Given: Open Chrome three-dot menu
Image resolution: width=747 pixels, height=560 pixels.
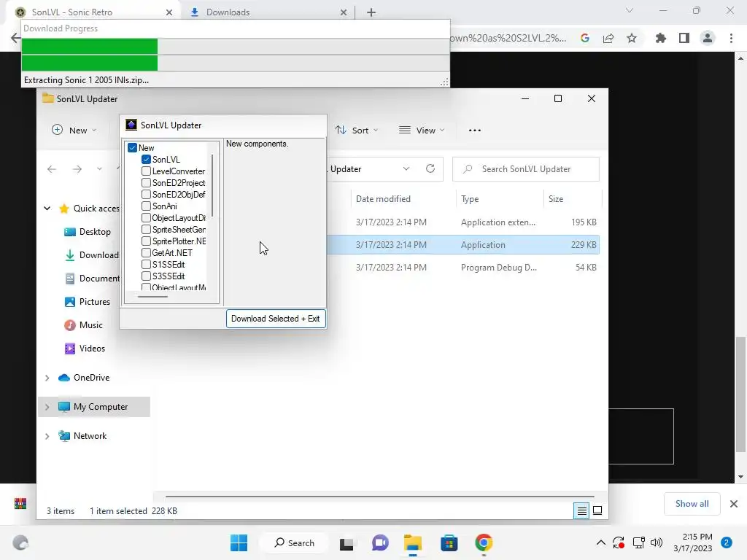Looking at the screenshot, I should coord(731,38).
